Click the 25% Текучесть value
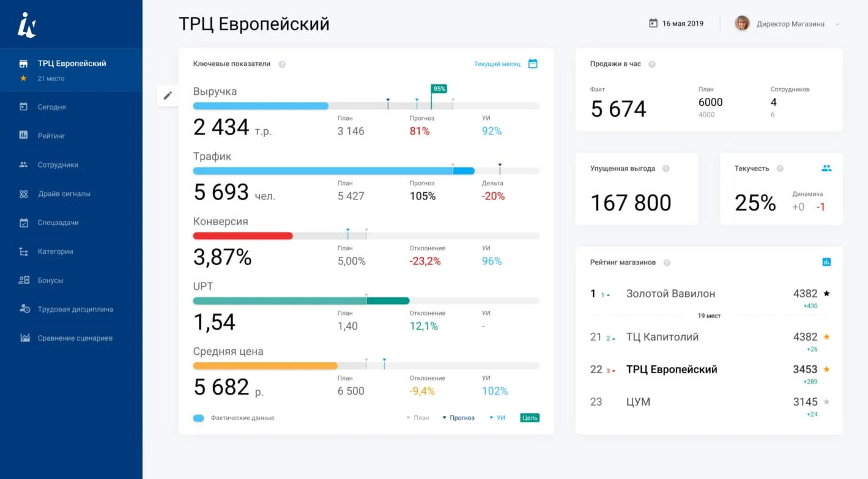This screenshot has width=868, height=479. 755,203
